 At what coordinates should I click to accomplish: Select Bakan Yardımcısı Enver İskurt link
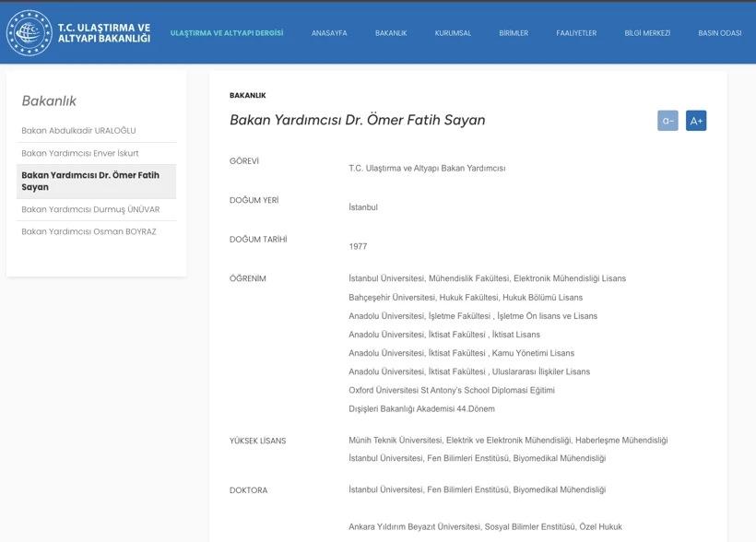point(80,153)
